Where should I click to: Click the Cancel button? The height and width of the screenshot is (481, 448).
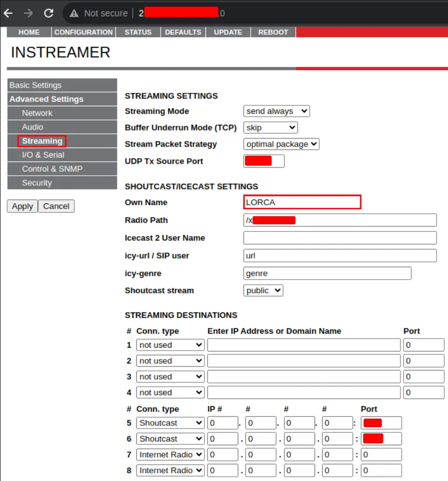coord(56,206)
